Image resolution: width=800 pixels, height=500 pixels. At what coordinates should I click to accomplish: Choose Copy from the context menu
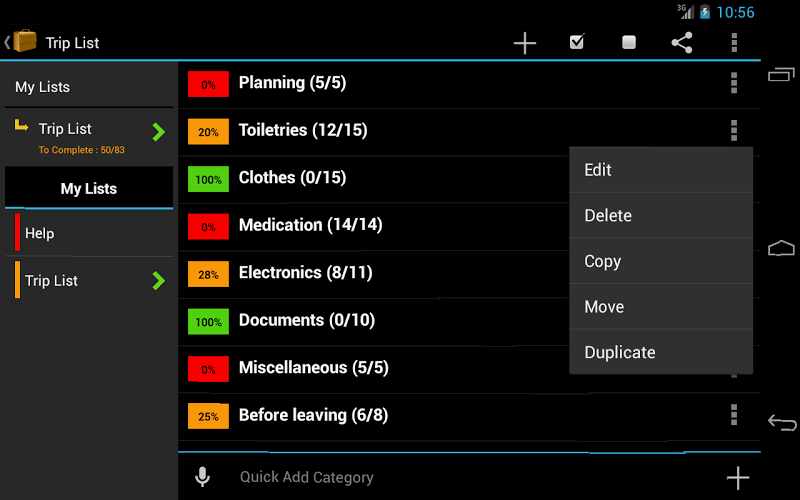coord(661,261)
